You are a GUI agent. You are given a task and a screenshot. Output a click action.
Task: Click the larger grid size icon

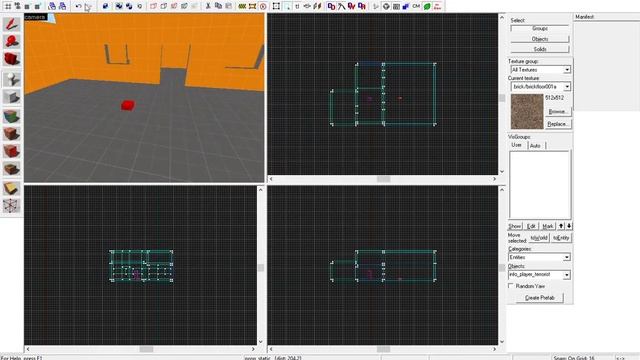(x=37, y=6)
